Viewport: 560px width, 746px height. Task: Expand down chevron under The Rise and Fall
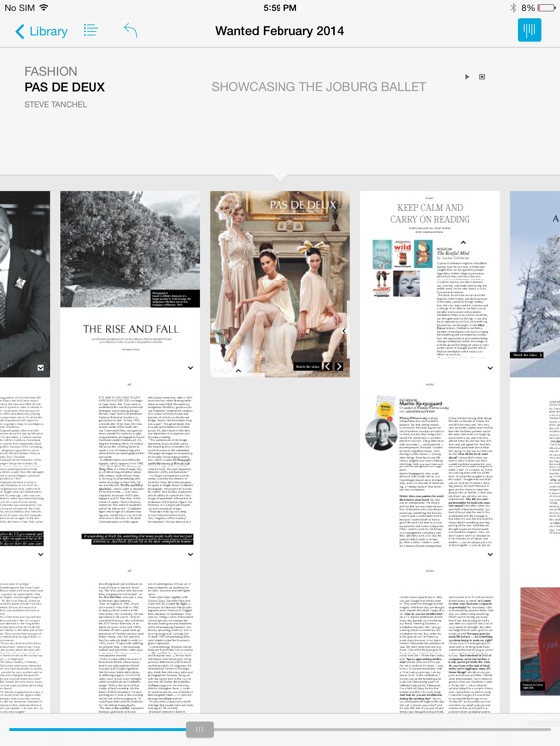click(190, 368)
